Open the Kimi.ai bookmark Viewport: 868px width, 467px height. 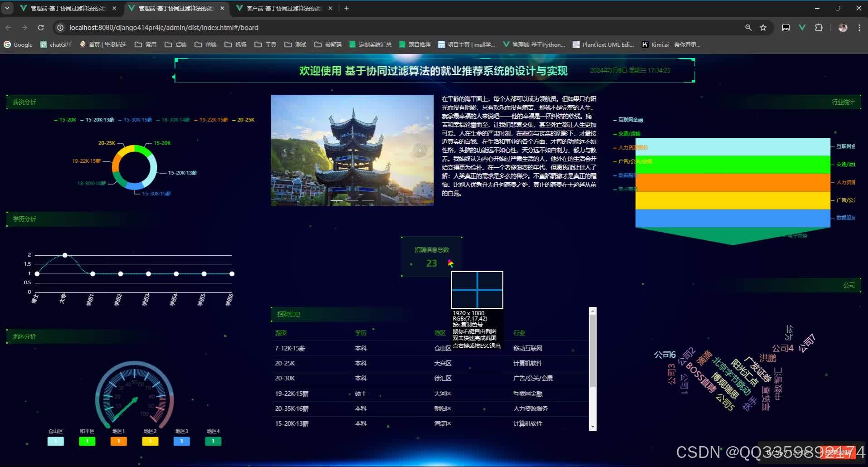coord(671,44)
